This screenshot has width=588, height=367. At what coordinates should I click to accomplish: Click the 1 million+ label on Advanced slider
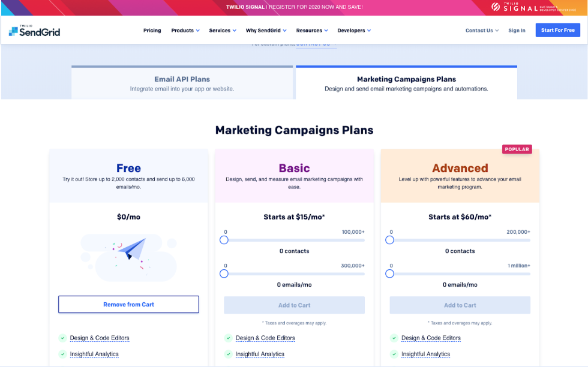tap(519, 266)
